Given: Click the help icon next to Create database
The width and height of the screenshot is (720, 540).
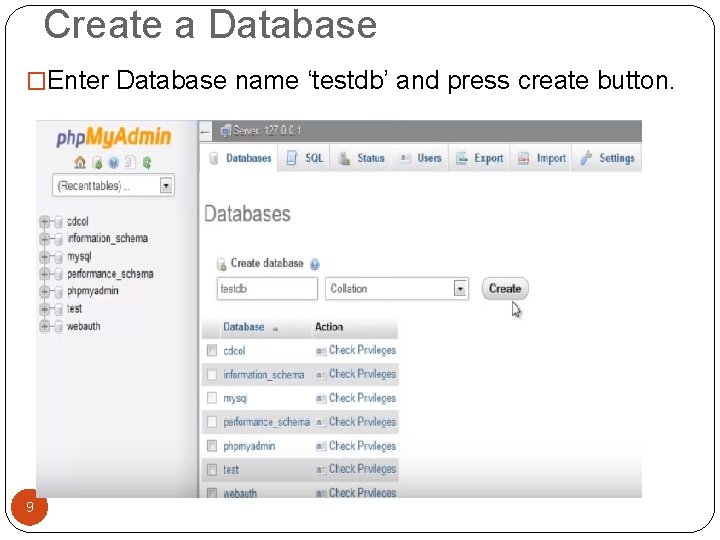Looking at the screenshot, I should pos(315,264).
